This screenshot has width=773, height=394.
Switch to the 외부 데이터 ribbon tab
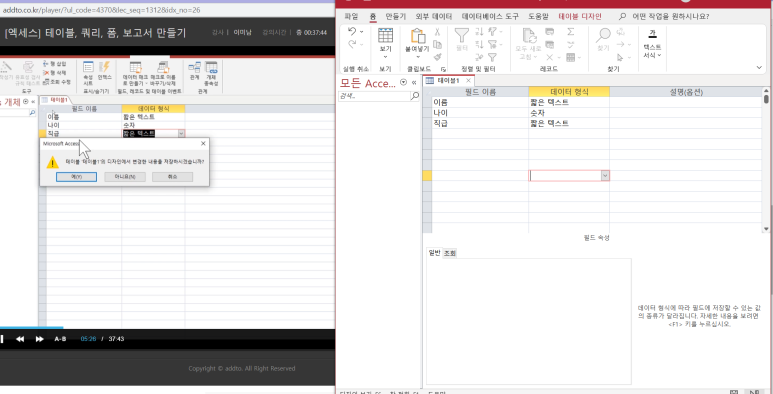[434, 16]
